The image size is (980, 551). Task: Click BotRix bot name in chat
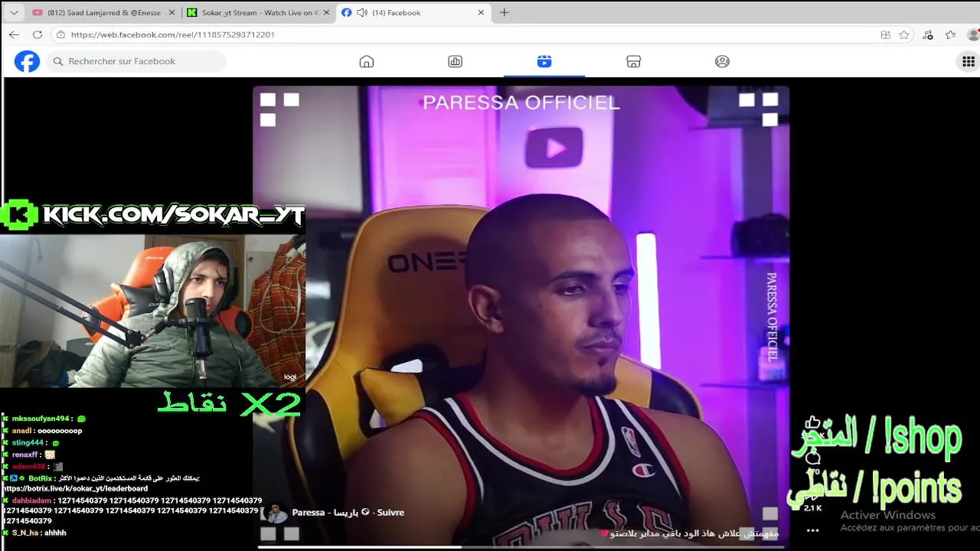(x=40, y=478)
